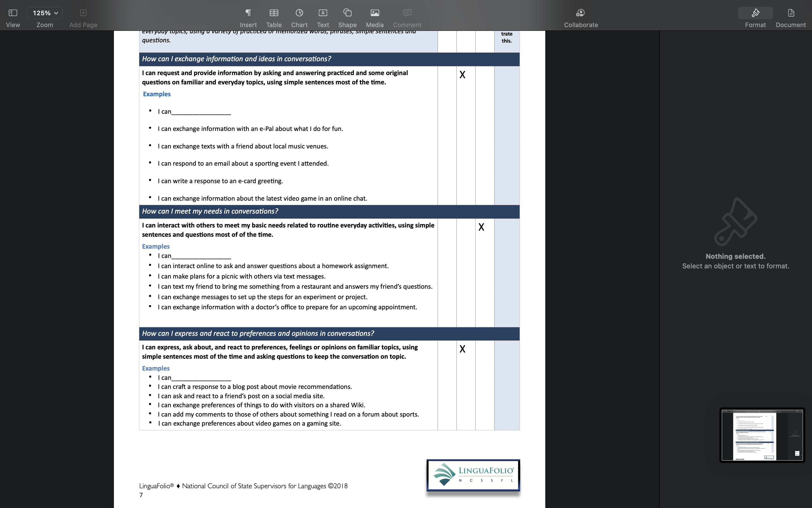Click 'Nothing selected.' message in Format panel
812x508 pixels.
click(x=736, y=256)
